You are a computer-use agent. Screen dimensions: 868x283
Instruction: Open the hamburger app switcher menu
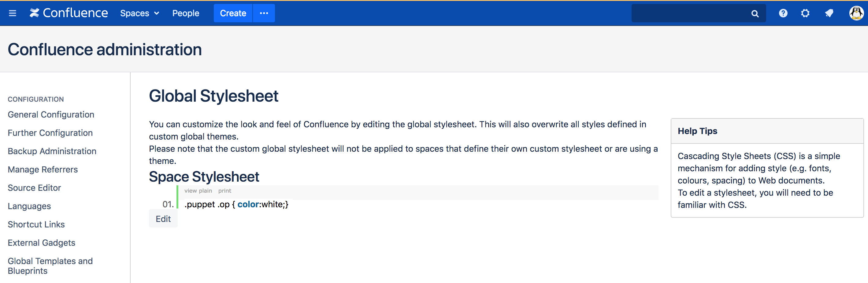[x=13, y=13]
